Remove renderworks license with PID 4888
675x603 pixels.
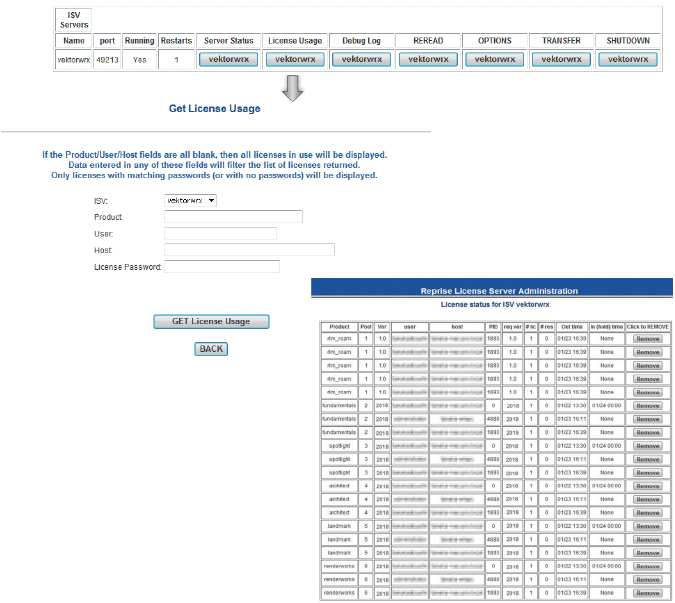pos(647,580)
